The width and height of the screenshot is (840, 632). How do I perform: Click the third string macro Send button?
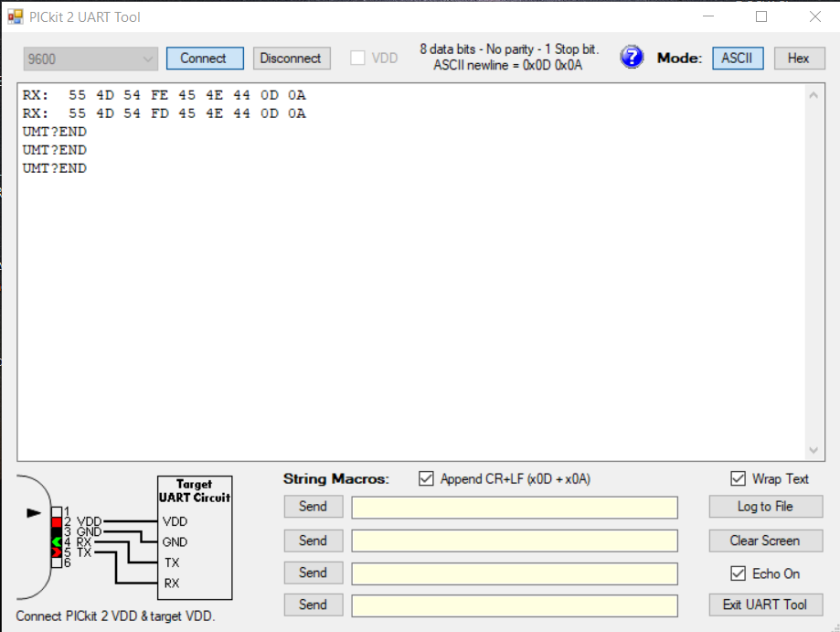[314, 573]
